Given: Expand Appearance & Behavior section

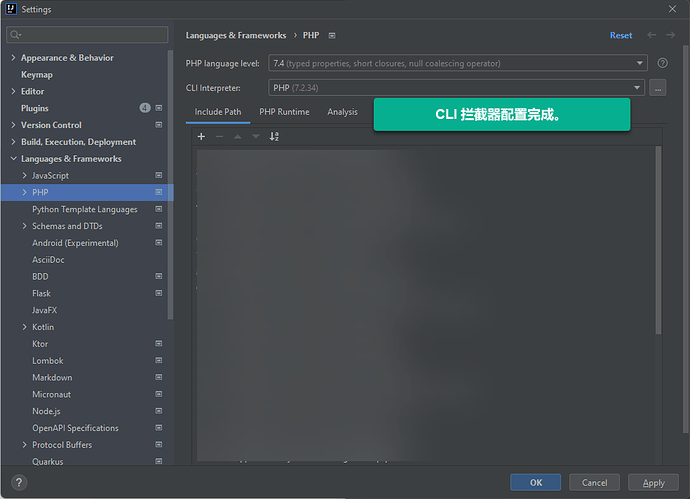Looking at the screenshot, I should [x=13, y=58].
